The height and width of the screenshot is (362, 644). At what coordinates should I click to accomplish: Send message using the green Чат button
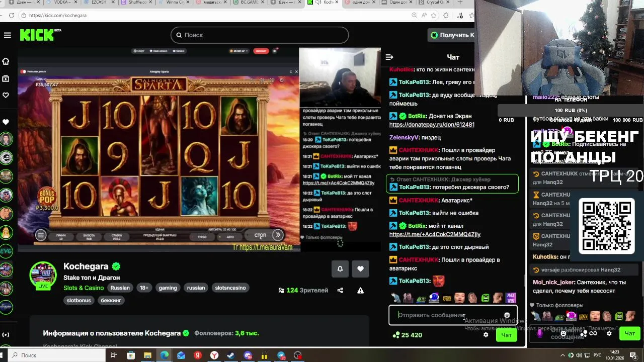click(506, 335)
